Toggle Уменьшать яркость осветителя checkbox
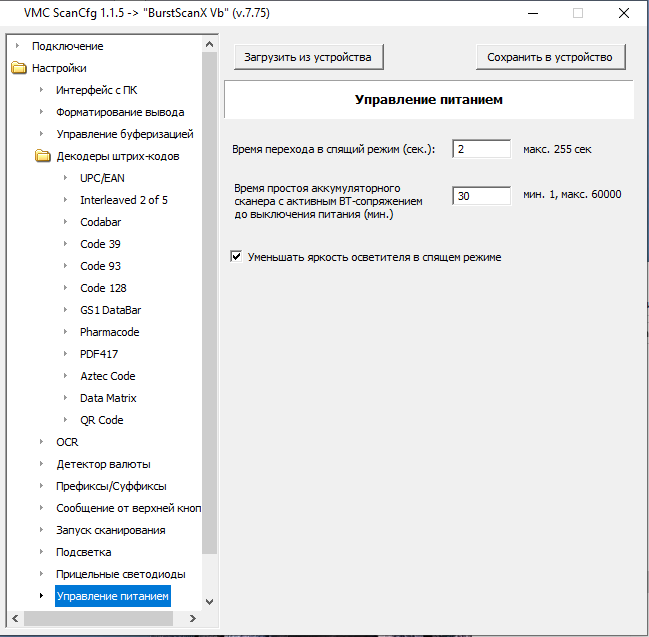Image resolution: width=649 pixels, height=637 pixels. point(237,257)
